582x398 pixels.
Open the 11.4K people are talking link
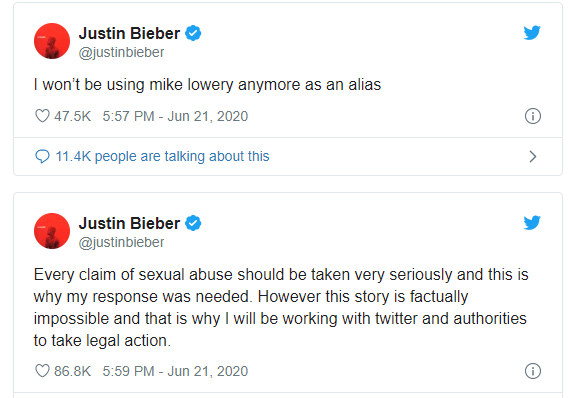point(162,156)
